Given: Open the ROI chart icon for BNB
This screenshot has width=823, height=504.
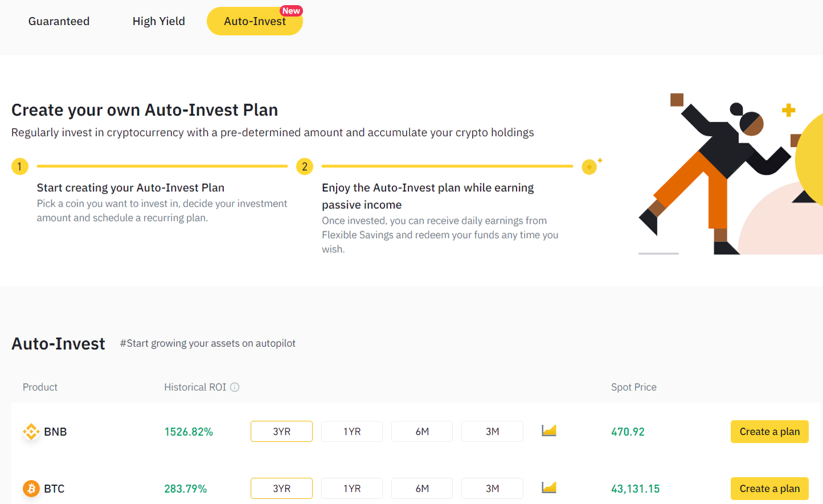Looking at the screenshot, I should 548,431.
